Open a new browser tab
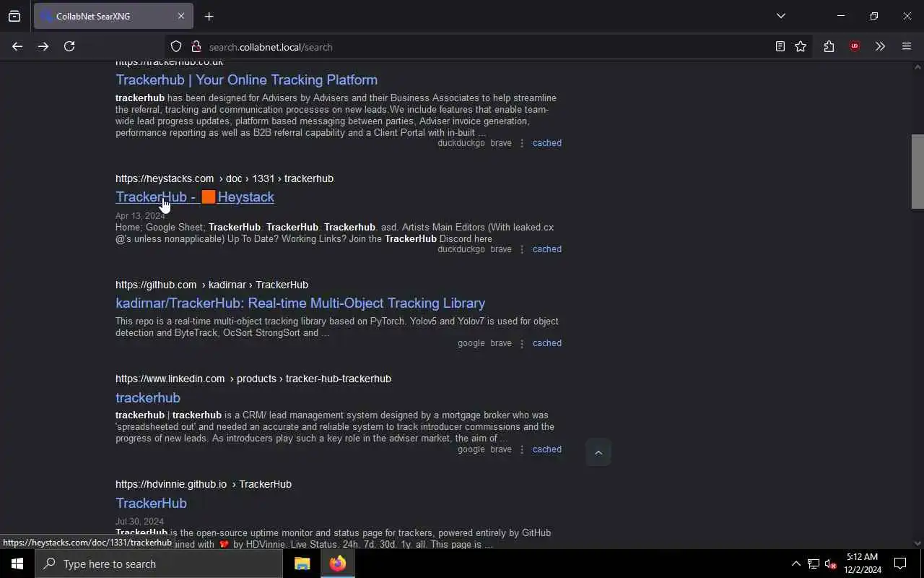Image resolution: width=924 pixels, height=578 pixels. point(209,16)
